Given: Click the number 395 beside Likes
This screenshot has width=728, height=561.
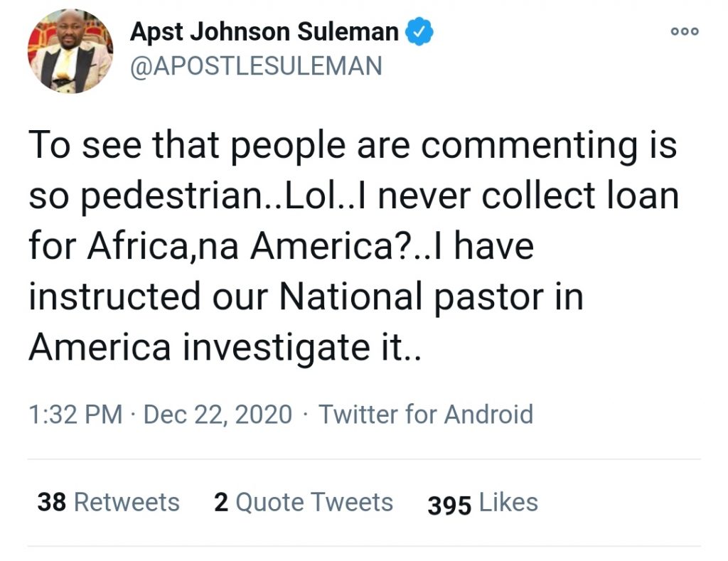Looking at the screenshot, I should click(449, 505).
